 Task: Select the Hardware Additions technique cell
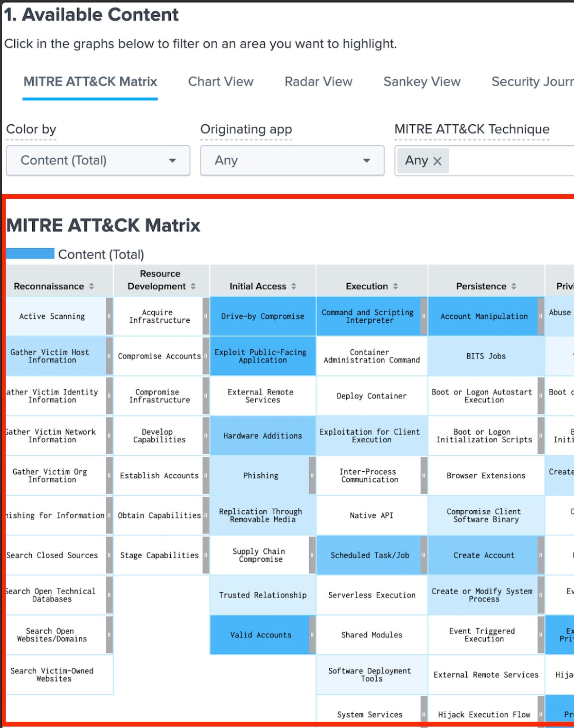[263, 436]
